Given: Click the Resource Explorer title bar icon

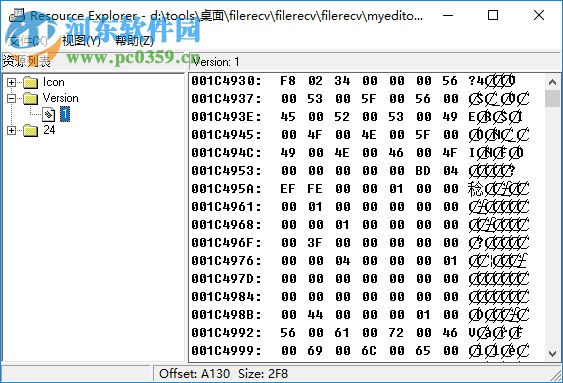Looking at the screenshot, I should [x=17, y=15].
